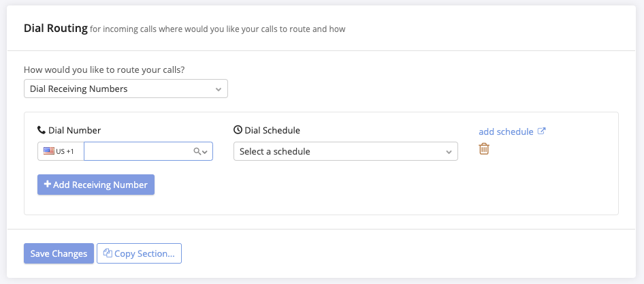Click the Add Receiving Number button
The height and width of the screenshot is (284, 644).
pos(96,185)
